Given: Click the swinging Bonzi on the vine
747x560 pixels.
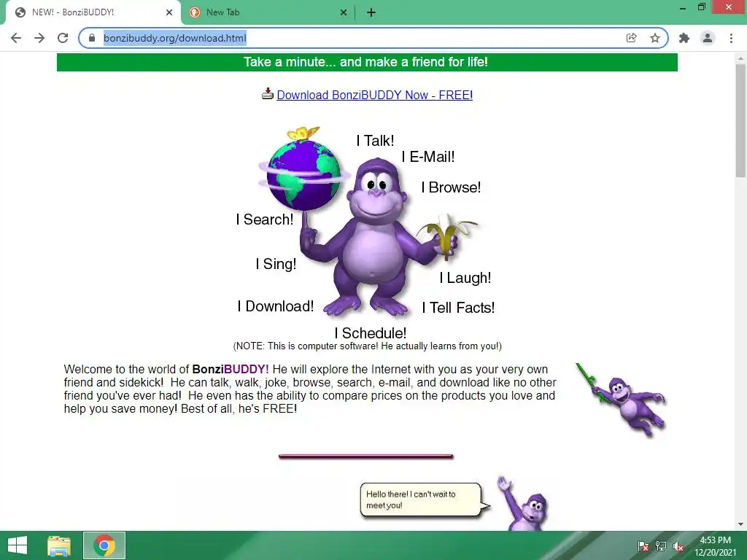Looking at the screenshot, I should pyautogui.click(x=623, y=399).
